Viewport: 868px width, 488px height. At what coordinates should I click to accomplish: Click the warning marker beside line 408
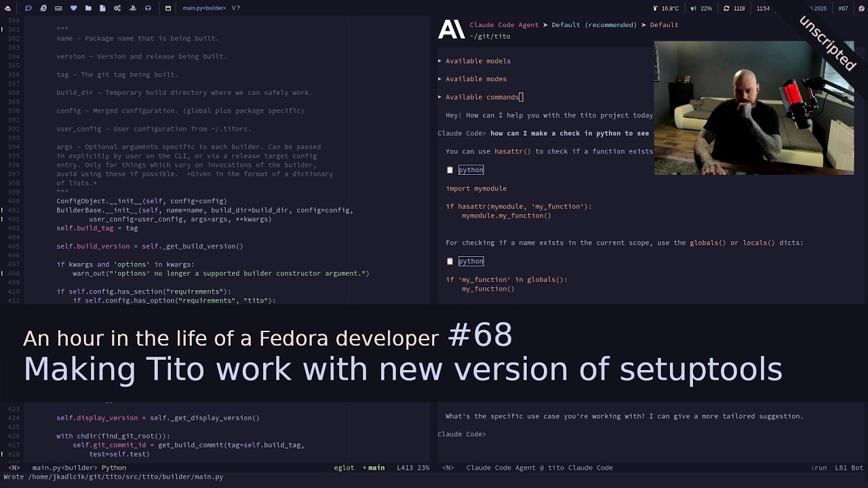click(3, 274)
